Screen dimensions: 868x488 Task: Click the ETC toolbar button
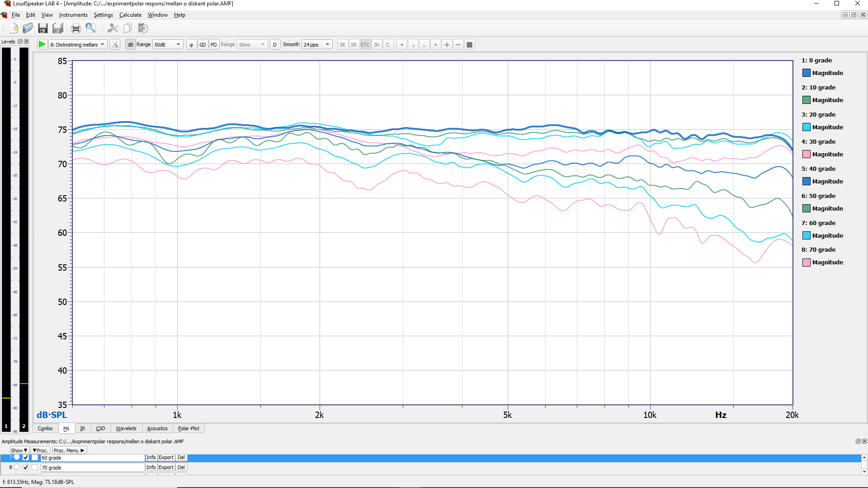click(x=365, y=44)
